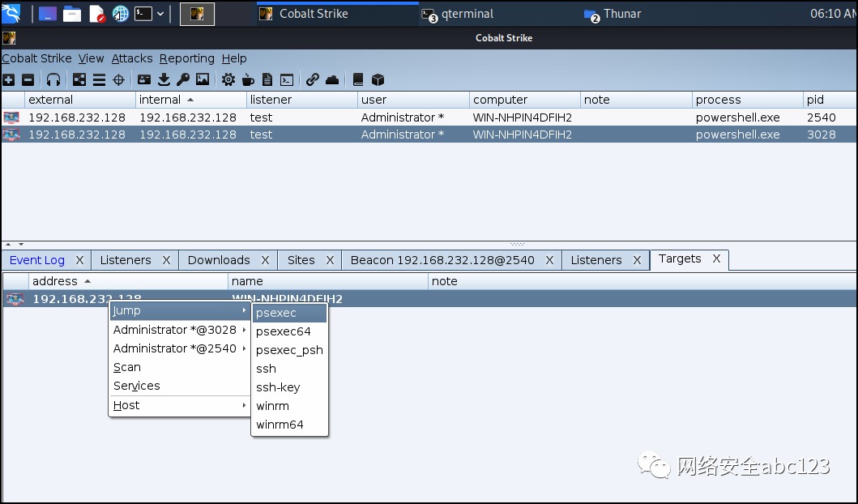Click the crosshair Targets toolbar icon

pos(118,79)
